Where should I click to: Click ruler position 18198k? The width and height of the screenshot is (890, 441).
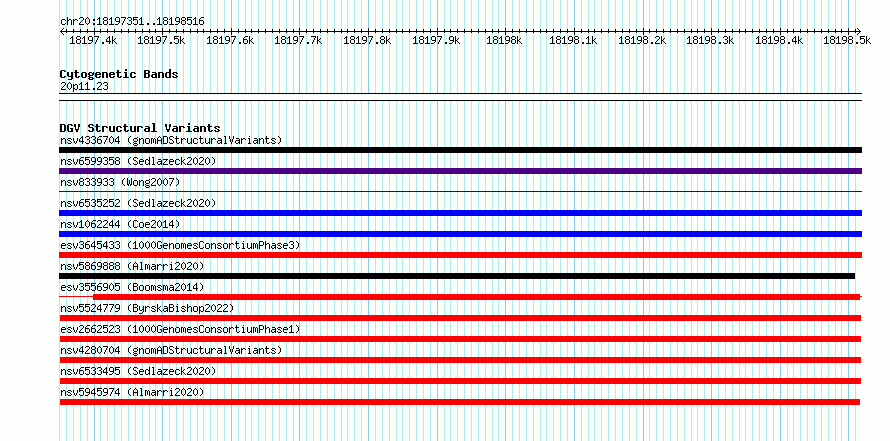[x=504, y=40]
